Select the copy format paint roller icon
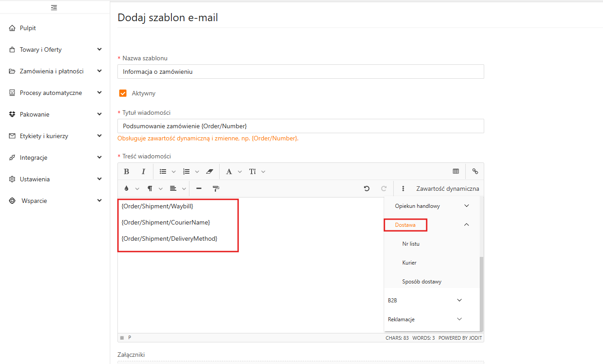 216,189
